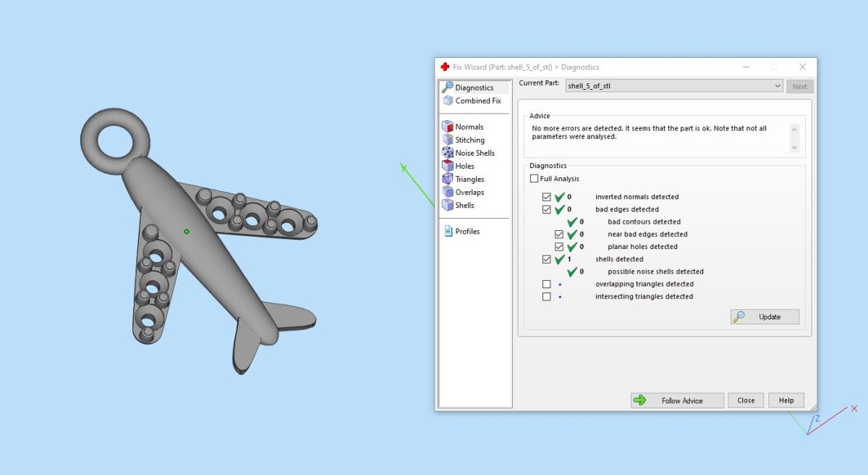Click the Update button
This screenshot has width=868, height=475.
point(765,316)
